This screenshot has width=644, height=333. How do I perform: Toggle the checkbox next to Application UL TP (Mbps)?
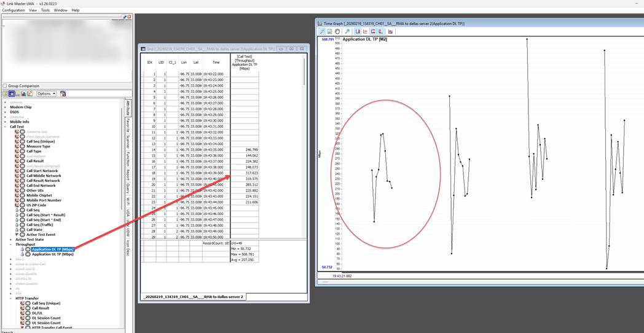point(28,254)
